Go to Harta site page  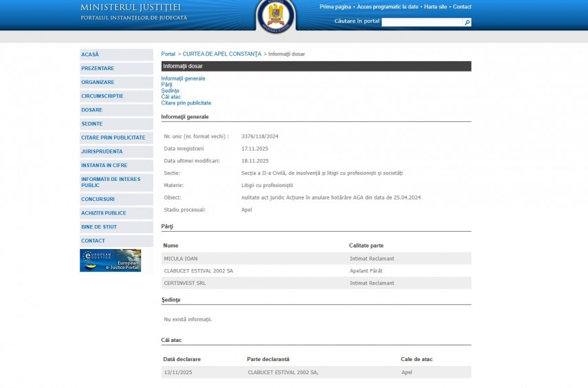435,7
